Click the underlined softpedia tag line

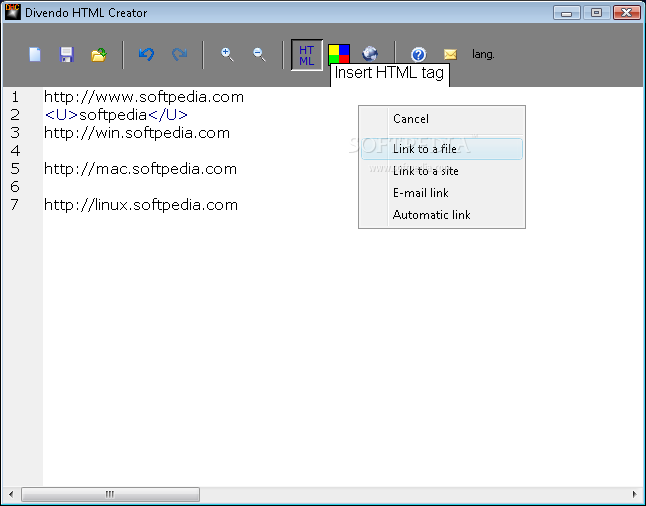(x=116, y=115)
